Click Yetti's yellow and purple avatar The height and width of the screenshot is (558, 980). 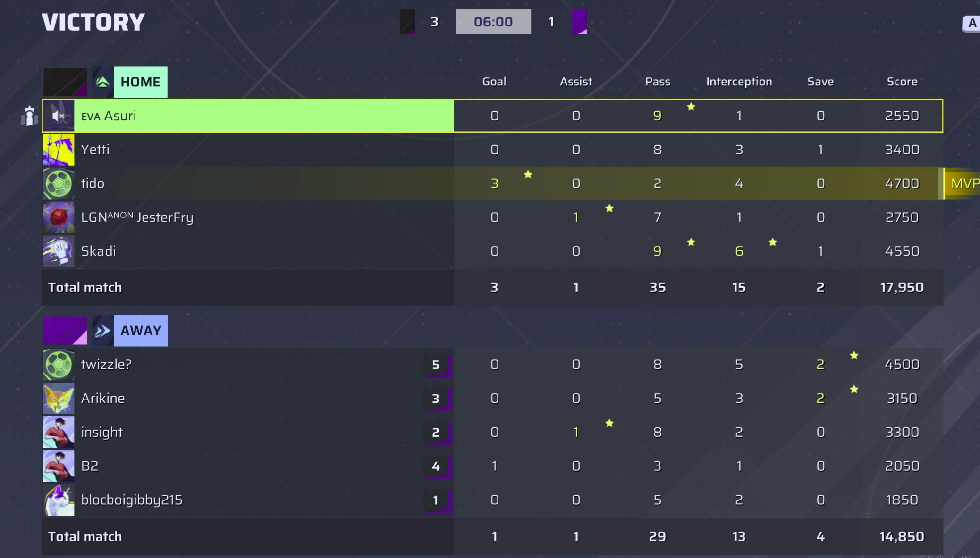click(x=59, y=150)
